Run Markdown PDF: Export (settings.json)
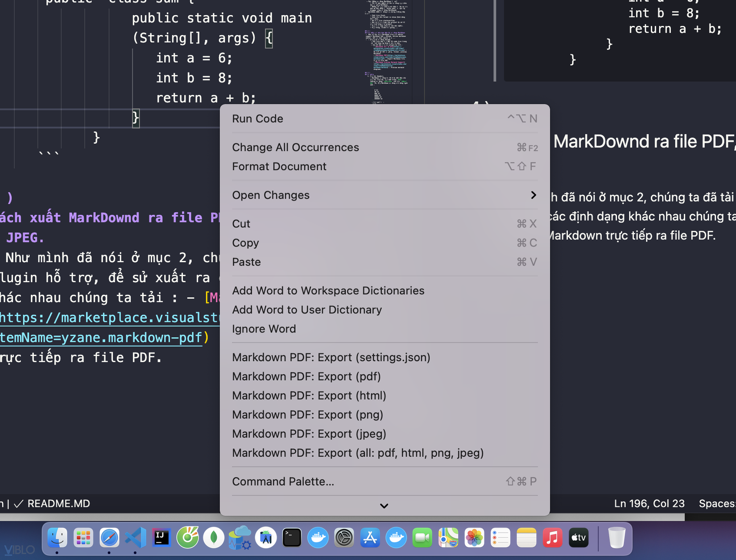 point(385,357)
